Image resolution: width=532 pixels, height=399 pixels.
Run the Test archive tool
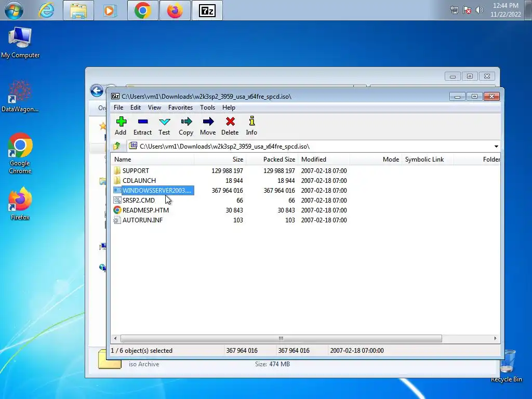click(x=165, y=122)
